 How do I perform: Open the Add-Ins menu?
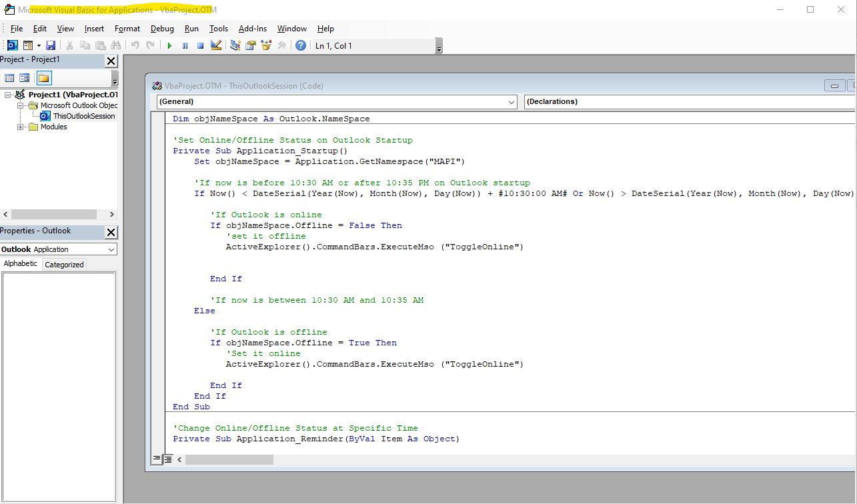[x=253, y=29]
